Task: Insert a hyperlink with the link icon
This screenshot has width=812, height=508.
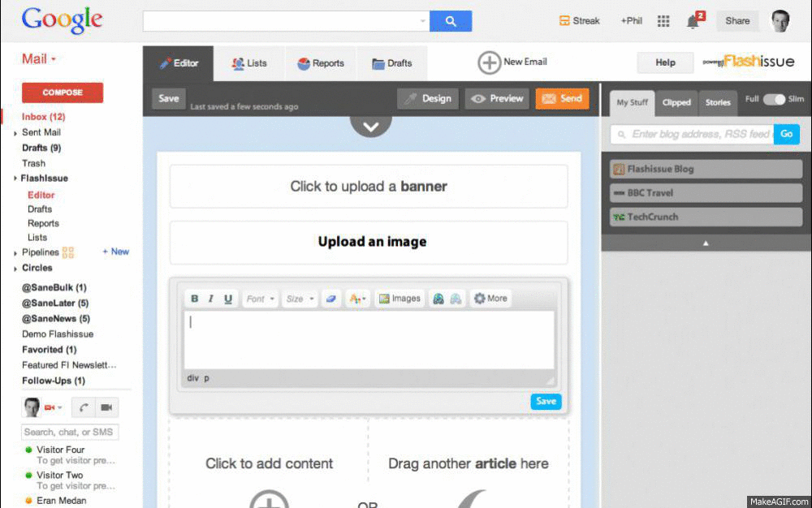Action: (x=438, y=299)
